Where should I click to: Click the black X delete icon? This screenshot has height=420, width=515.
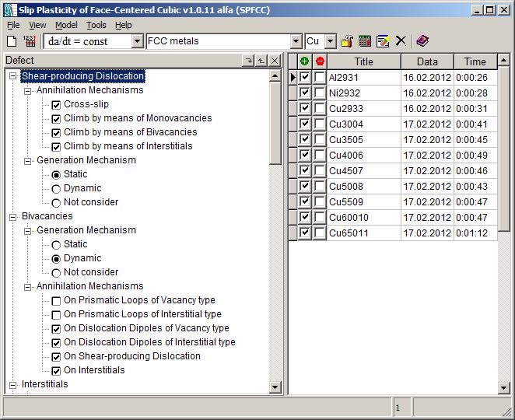pos(401,41)
